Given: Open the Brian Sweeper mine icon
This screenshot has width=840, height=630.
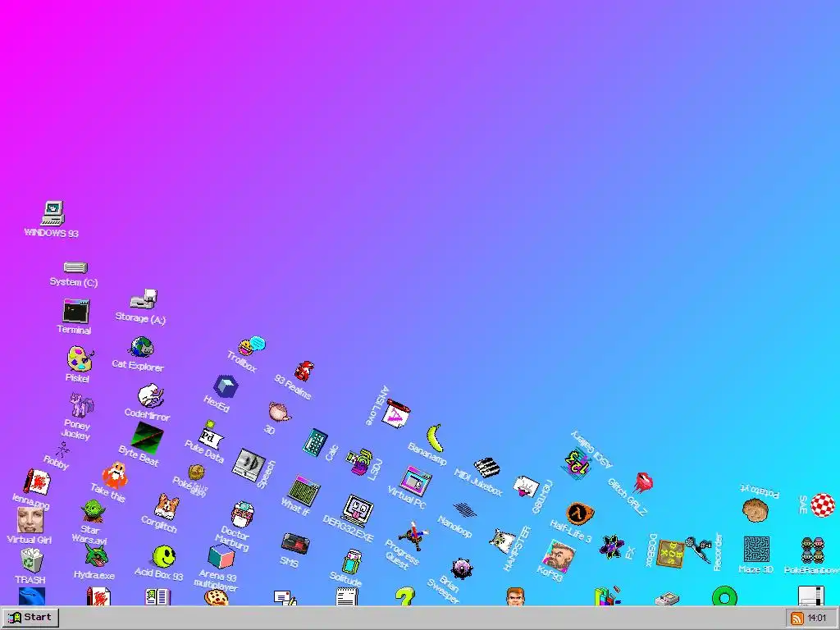Looking at the screenshot, I should pos(462,568).
